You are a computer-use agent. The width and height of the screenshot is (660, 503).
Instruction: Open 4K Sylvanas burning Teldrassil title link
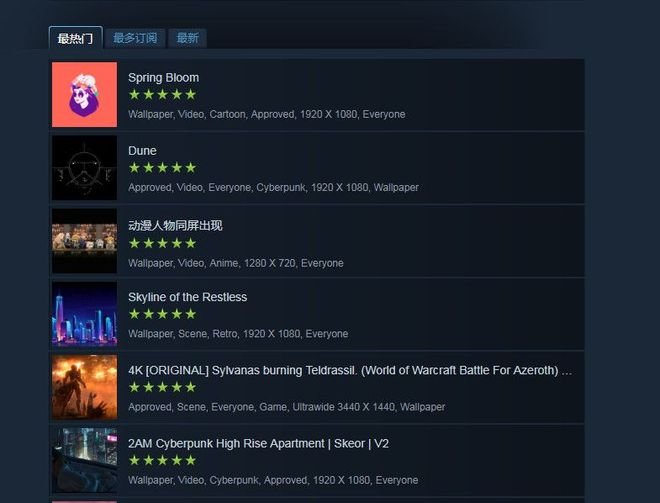[350, 370]
